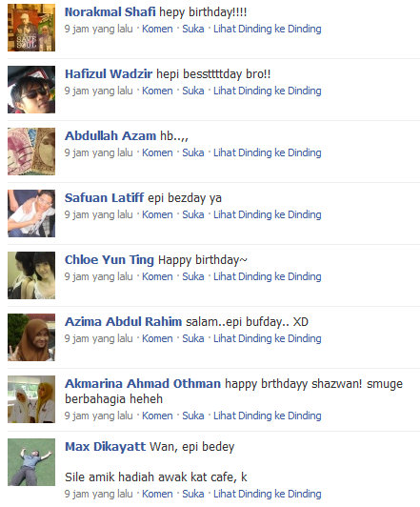The width and height of the screenshot is (420, 507).
Task: Go to Max Dikayatt's profile name
Action: (106, 447)
